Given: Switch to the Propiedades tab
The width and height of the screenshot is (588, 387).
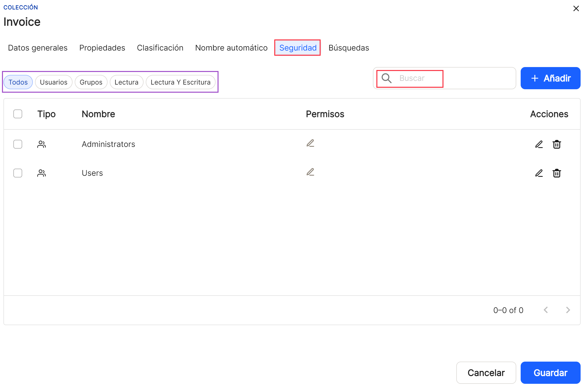Looking at the screenshot, I should click(x=103, y=48).
